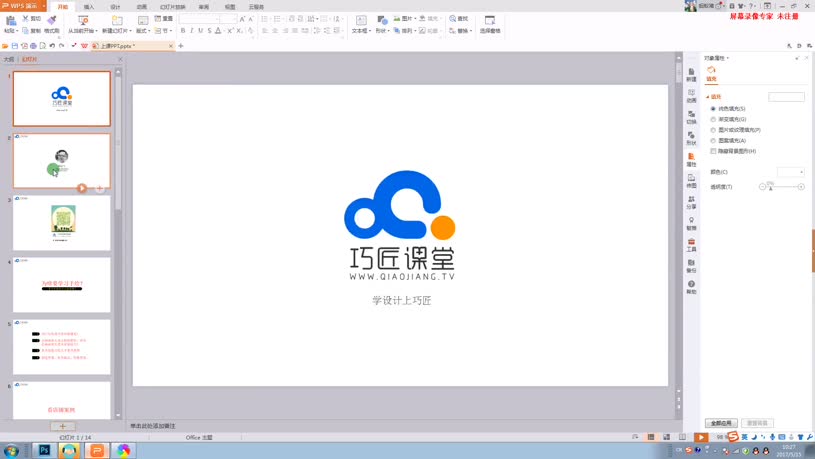
Task: Click the Underline formatting icon
Action: [x=201, y=31]
